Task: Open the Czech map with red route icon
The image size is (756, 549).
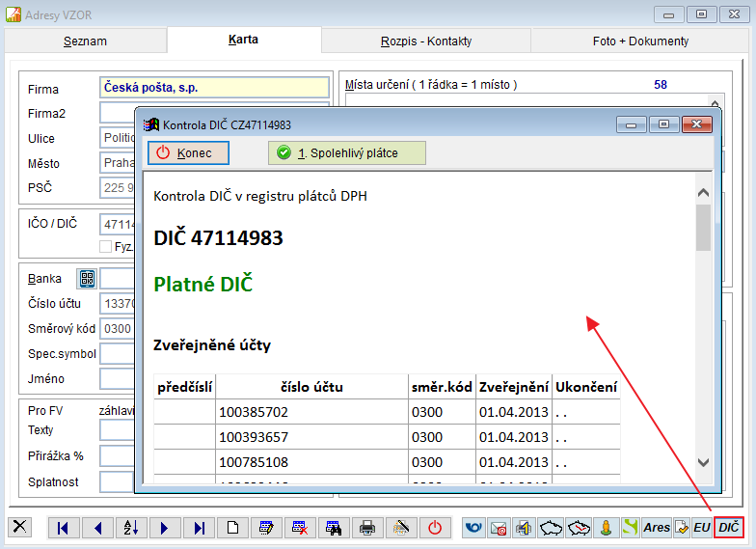Action: (579, 528)
